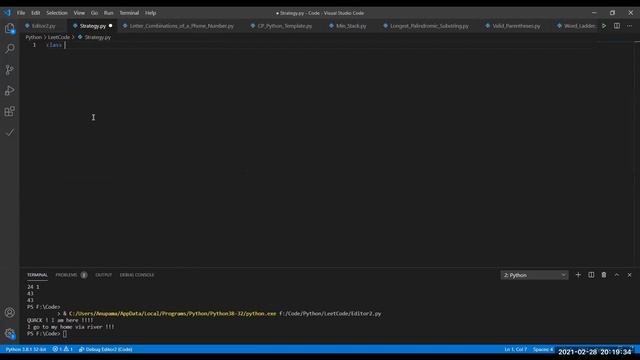
Task: Close the terminal panel
Action: (629, 275)
